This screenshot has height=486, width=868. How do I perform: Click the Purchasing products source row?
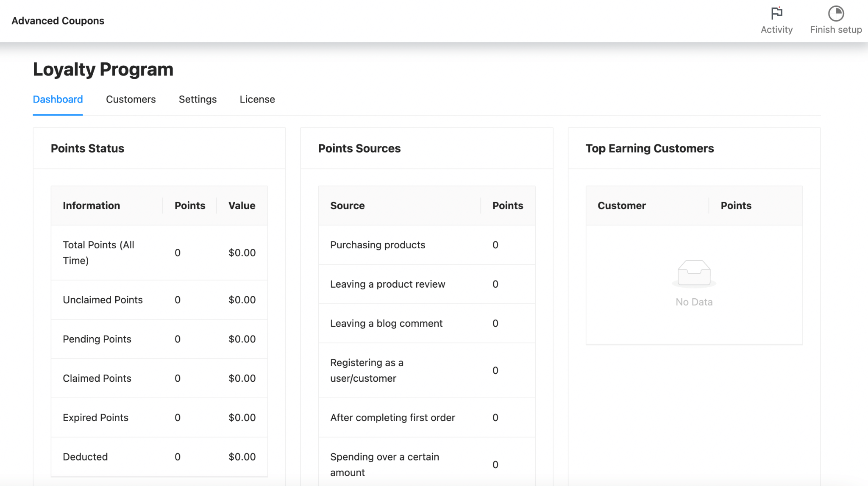pyautogui.click(x=377, y=245)
